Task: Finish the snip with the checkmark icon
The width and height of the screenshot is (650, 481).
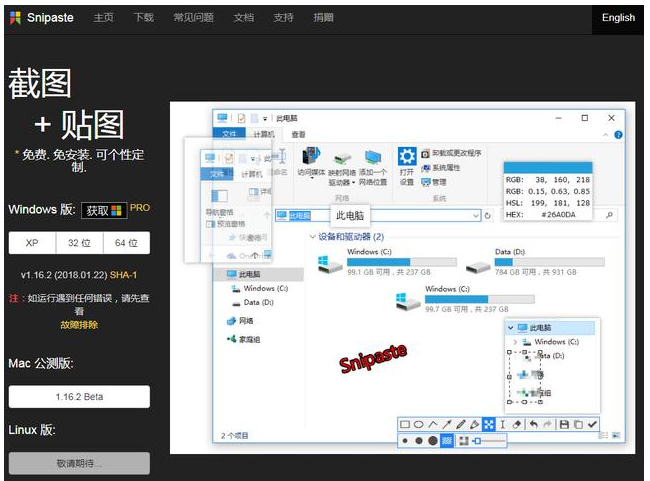Action: tap(592, 424)
